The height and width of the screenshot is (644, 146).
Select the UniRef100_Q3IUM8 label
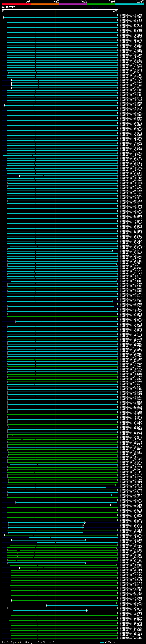[x=131, y=638]
